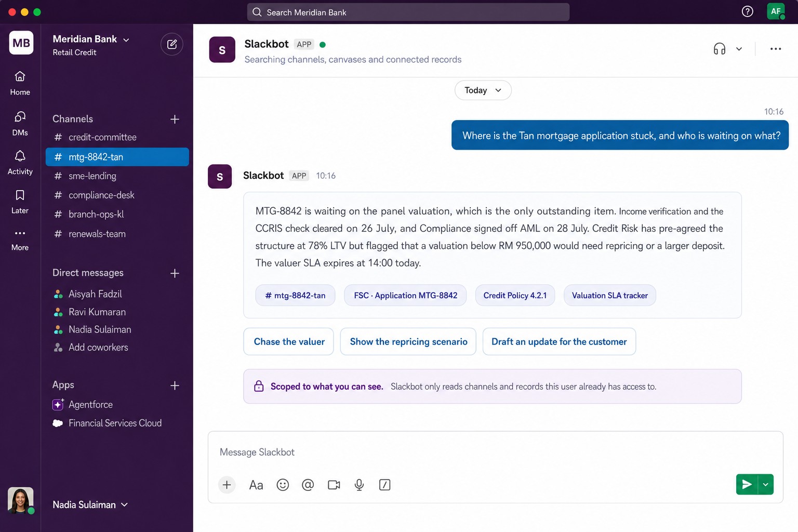Click the new message compose icon
Viewport: 798px width, 532px height.
[172, 45]
